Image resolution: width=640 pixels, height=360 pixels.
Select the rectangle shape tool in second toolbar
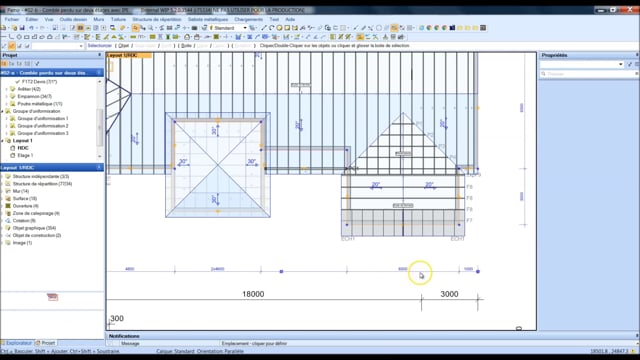click(x=27, y=37)
